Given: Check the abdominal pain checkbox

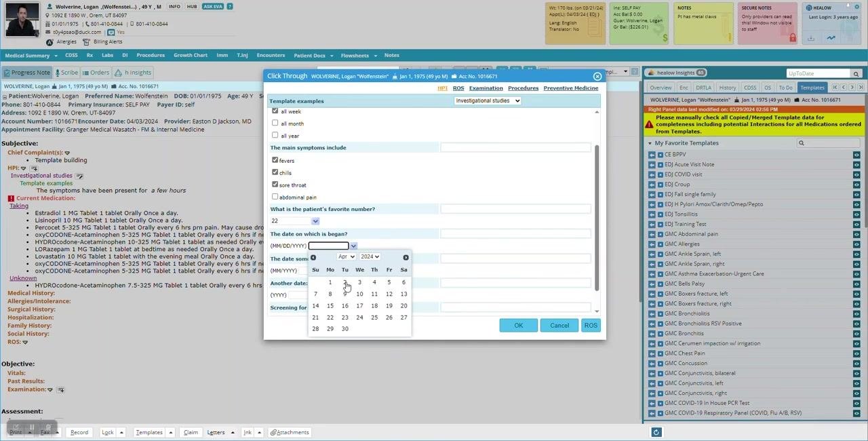Looking at the screenshot, I should tap(275, 197).
